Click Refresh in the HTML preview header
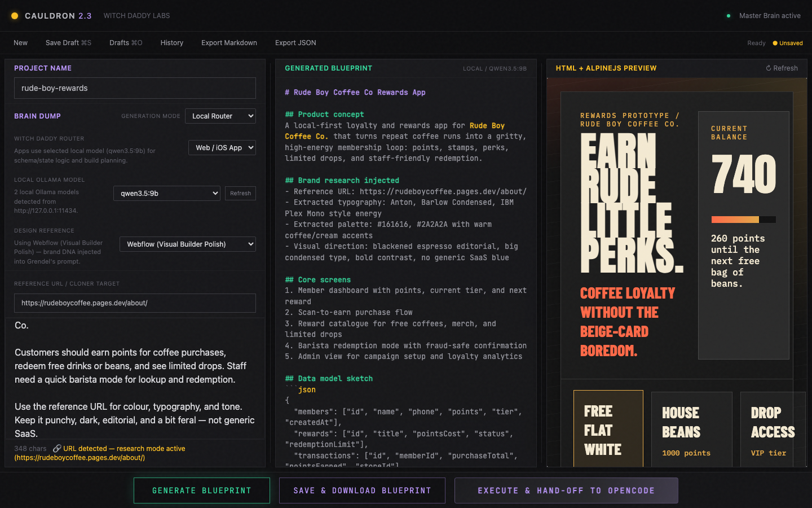The width and height of the screenshot is (812, 508). pos(782,68)
